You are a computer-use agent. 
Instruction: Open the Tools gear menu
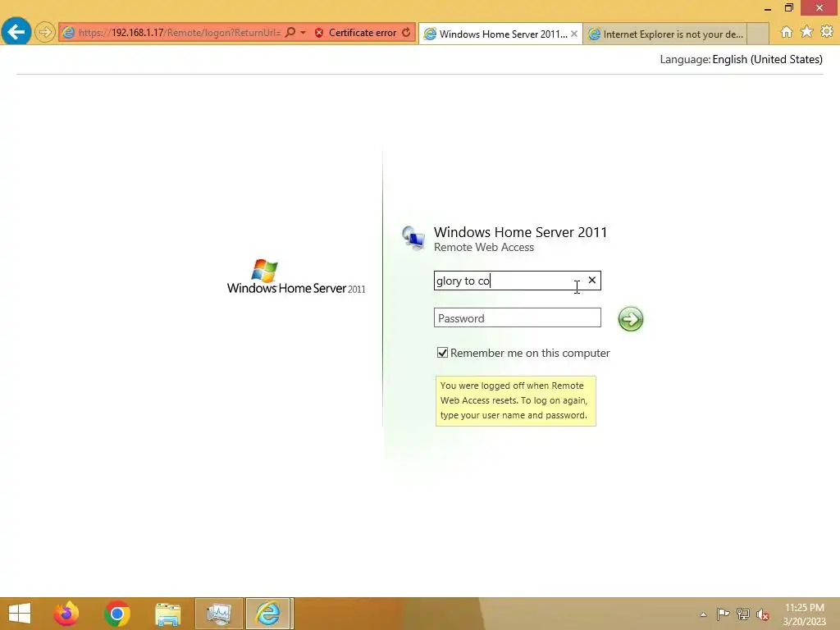[827, 32]
